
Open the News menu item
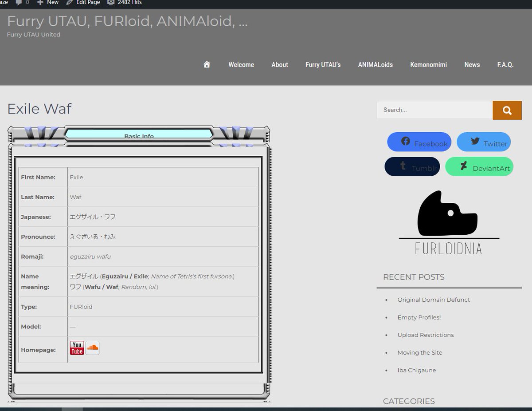tap(472, 64)
